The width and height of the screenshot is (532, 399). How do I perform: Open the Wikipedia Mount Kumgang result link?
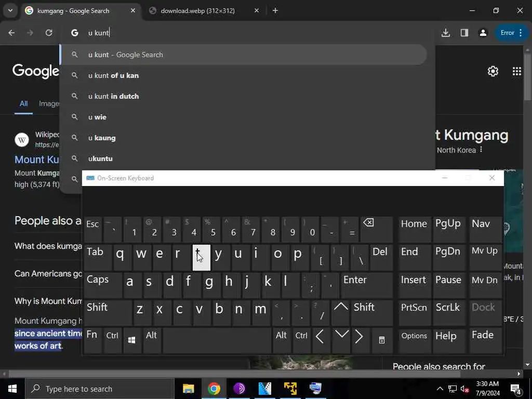point(37,159)
